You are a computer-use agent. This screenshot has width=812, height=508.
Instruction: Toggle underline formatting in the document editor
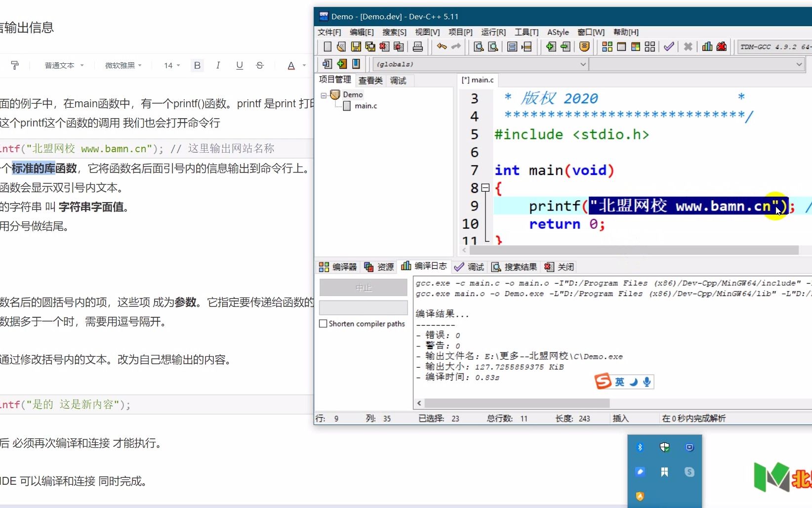[x=240, y=65]
